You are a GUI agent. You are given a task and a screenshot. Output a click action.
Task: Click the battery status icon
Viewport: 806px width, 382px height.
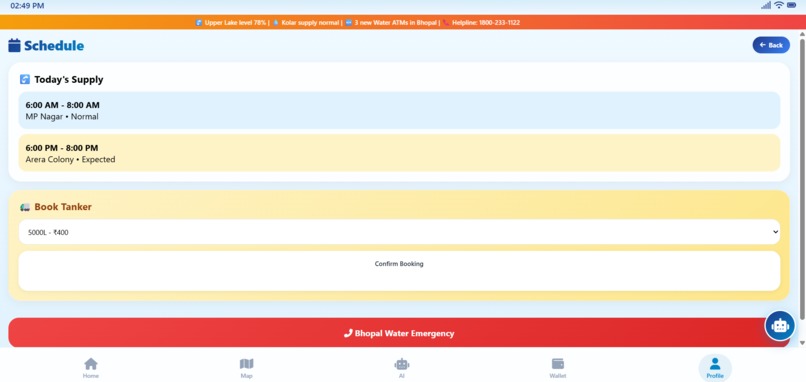point(792,5)
